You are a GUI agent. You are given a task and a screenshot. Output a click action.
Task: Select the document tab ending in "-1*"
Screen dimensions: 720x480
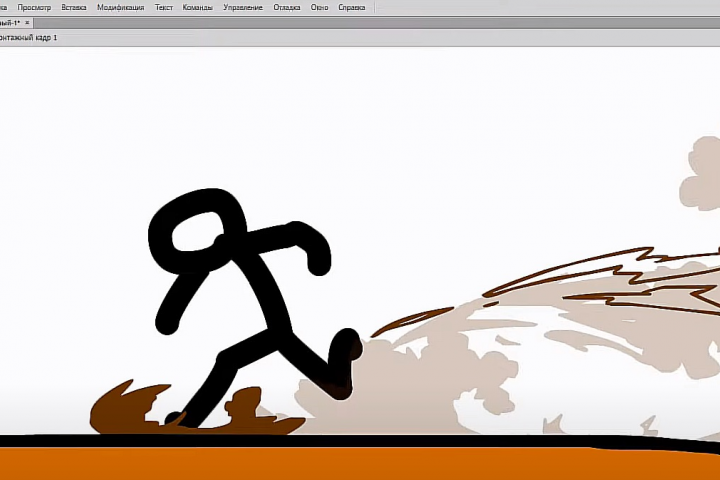point(10,23)
